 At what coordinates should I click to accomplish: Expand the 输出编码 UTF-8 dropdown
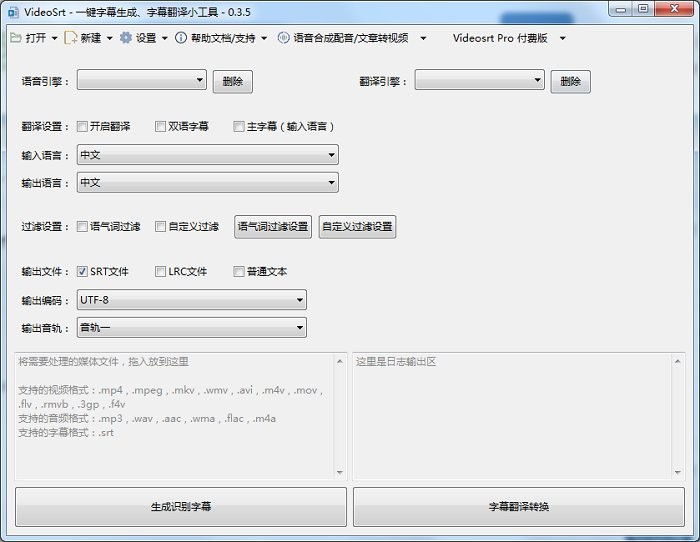(x=191, y=300)
